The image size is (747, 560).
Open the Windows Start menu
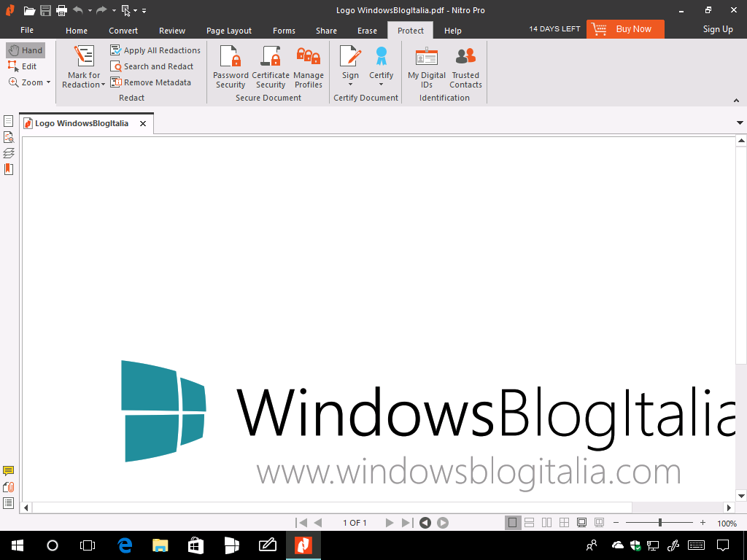pos(18,545)
